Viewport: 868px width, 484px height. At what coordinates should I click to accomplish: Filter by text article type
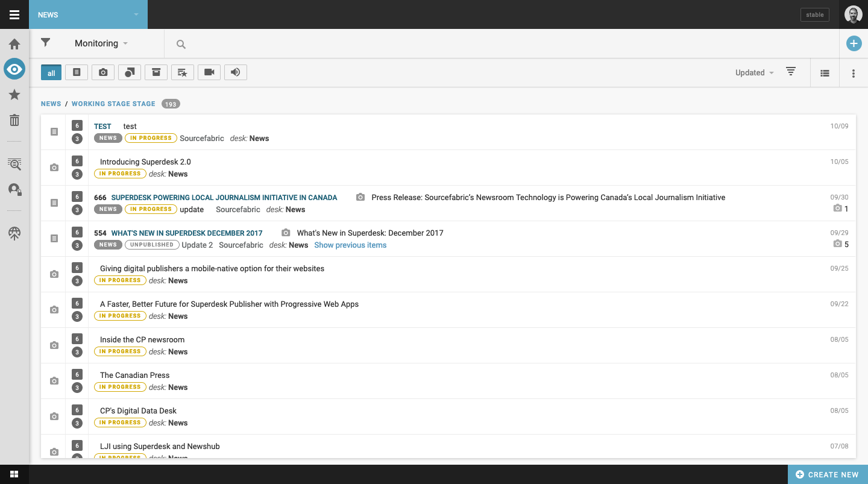[x=77, y=73]
